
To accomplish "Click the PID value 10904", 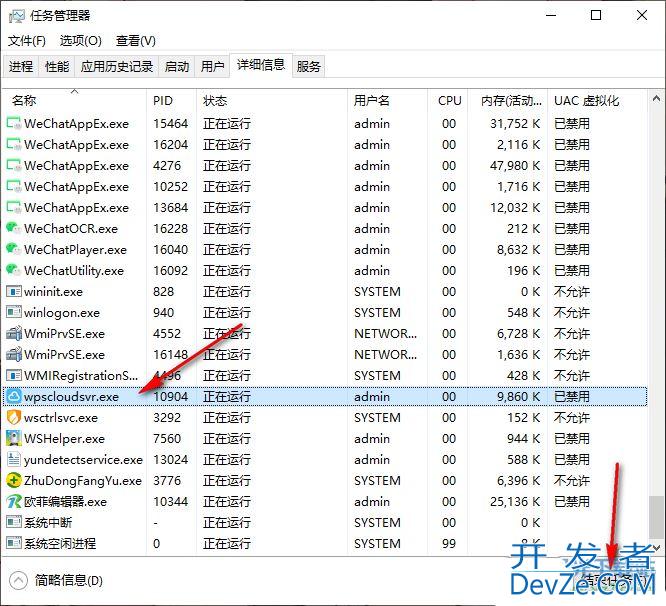I will (x=171, y=397).
